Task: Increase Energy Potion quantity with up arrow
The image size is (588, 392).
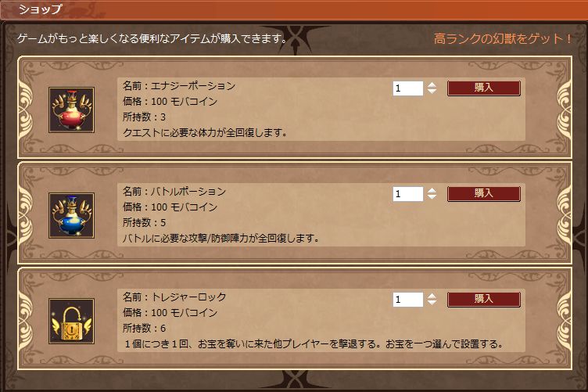Action: coord(432,85)
